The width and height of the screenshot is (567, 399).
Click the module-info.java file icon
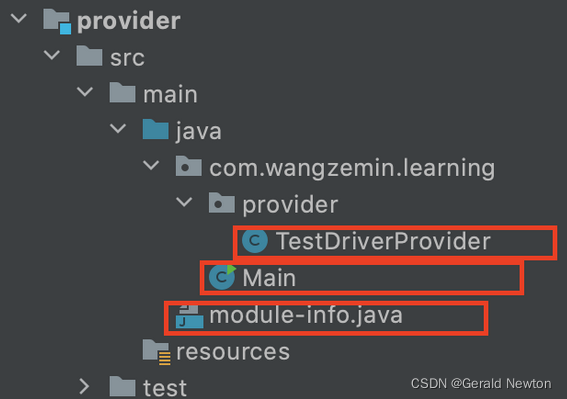(x=189, y=316)
